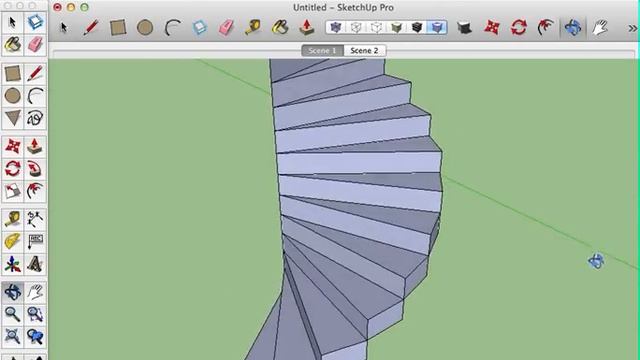Select the Rotate tool in the top toolbar

(519, 27)
